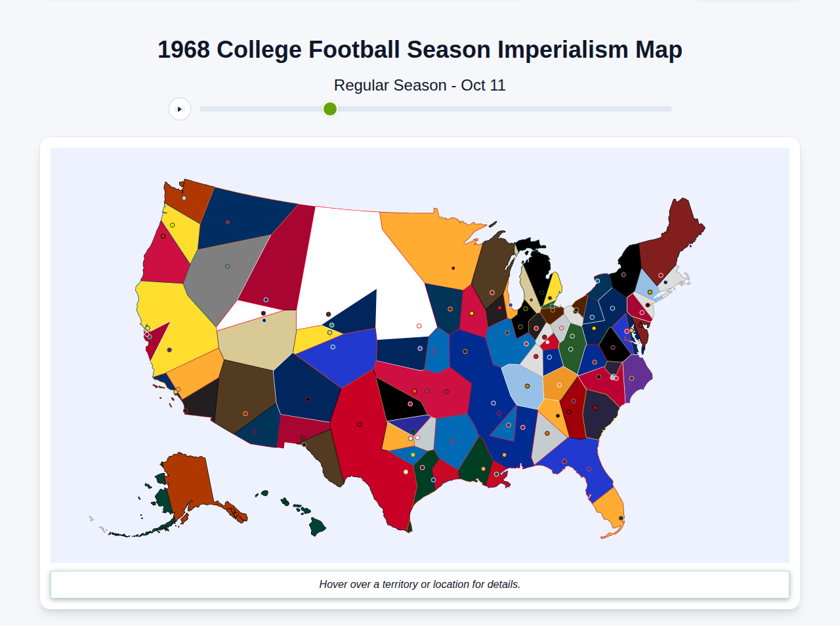Click the location dot in Florida's southern tip
840x626 pixels.
tap(619, 518)
